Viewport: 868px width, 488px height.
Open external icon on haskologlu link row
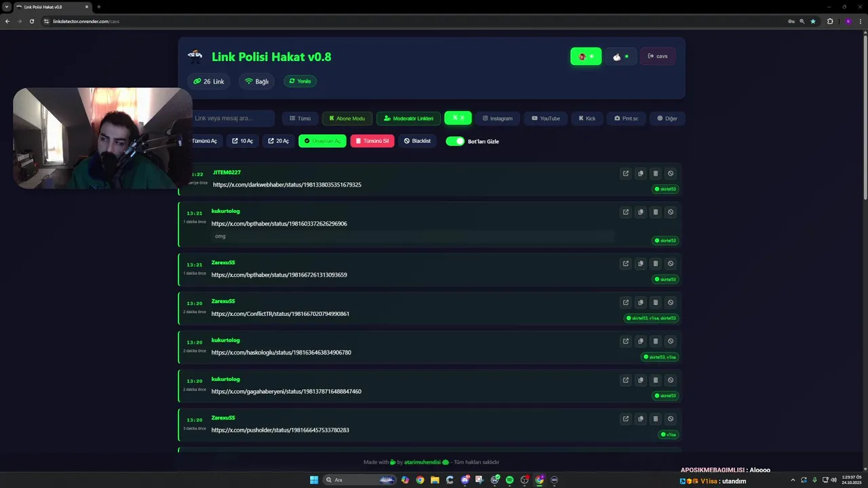pos(625,341)
